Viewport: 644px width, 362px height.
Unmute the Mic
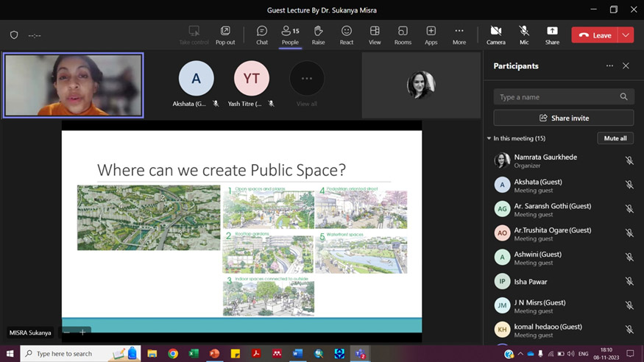coord(524,35)
